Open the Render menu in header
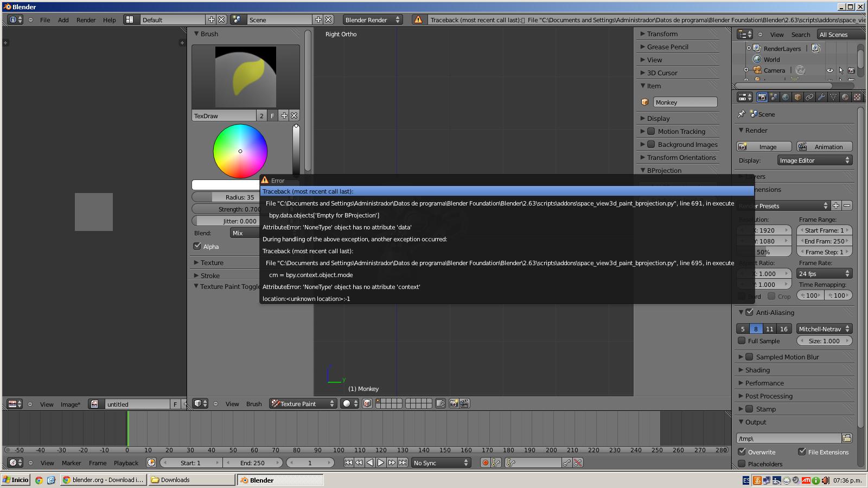Viewport: 868px width, 488px height. (x=86, y=20)
